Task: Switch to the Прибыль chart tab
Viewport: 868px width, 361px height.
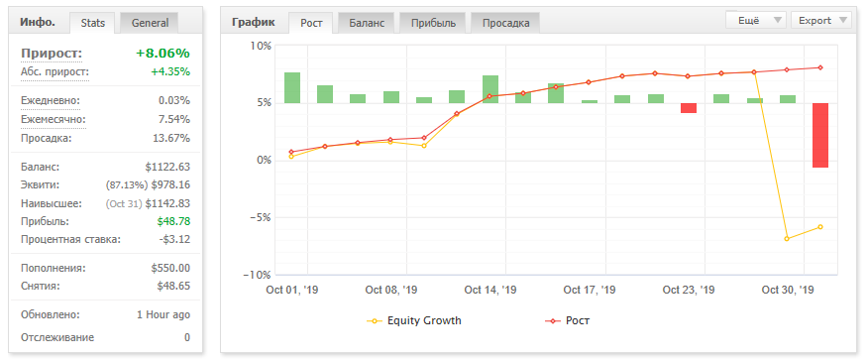Action: 433,23
